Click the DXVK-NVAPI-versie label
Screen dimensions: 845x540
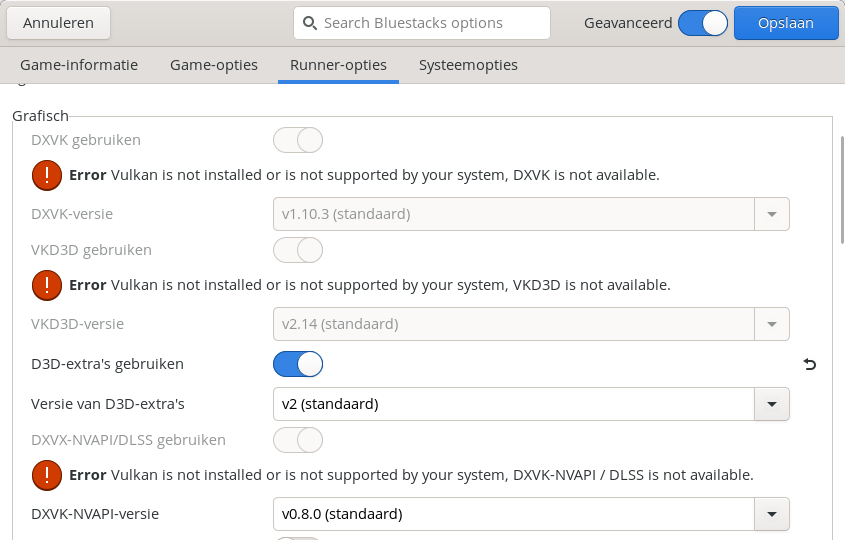tap(95, 514)
